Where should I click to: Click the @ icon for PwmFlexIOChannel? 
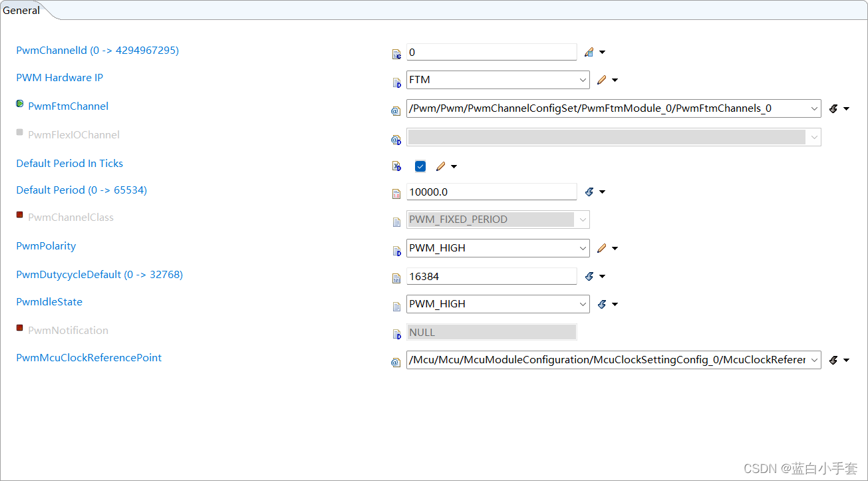396,140
